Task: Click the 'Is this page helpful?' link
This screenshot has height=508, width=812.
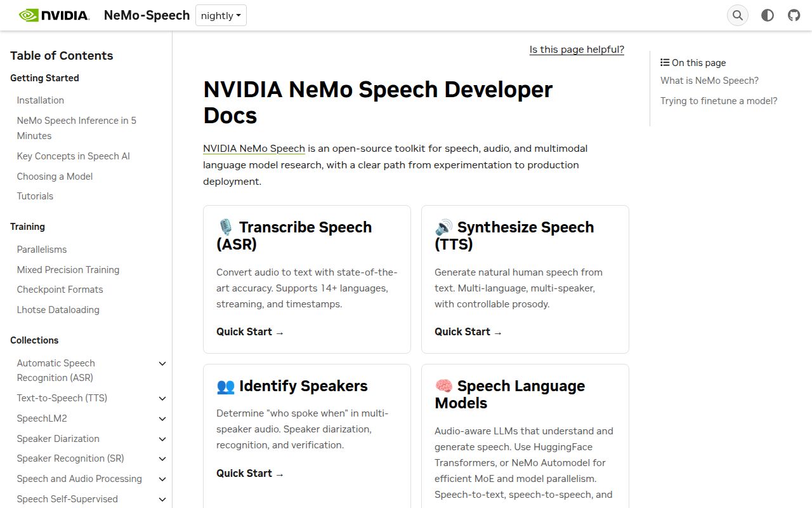Action: pyautogui.click(x=577, y=50)
